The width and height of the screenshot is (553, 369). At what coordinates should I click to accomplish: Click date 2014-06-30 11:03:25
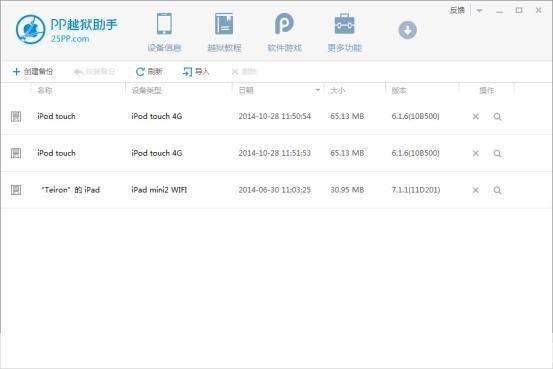point(274,190)
